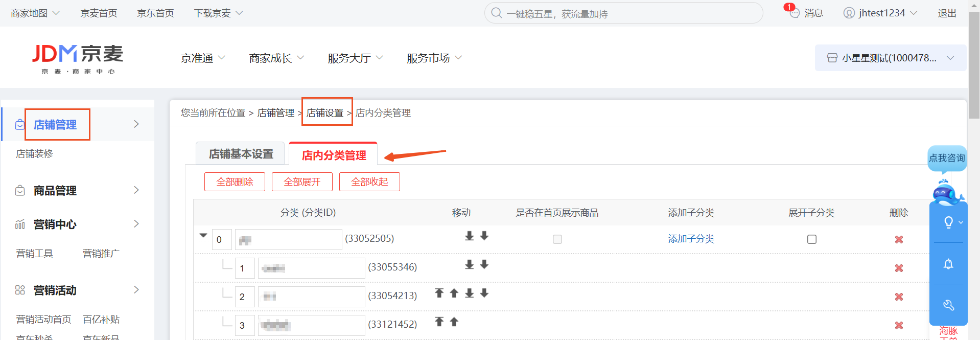Delete category 33054213 with red X
Viewport: 980px width, 340px height.
click(899, 297)
